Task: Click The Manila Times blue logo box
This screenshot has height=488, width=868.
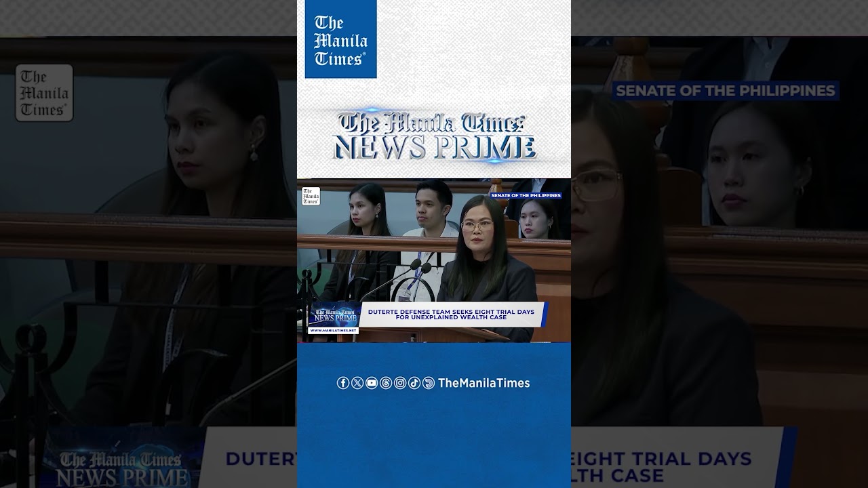Action: (340, 39)
